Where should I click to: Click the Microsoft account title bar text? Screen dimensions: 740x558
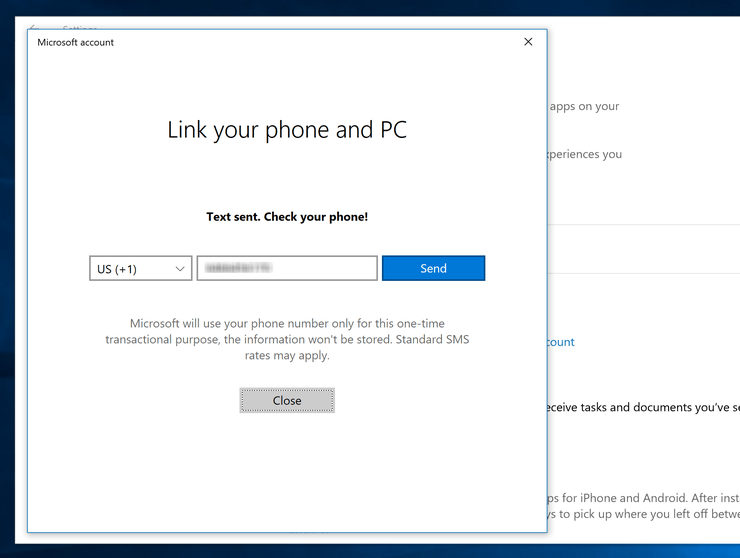[76, 42]
